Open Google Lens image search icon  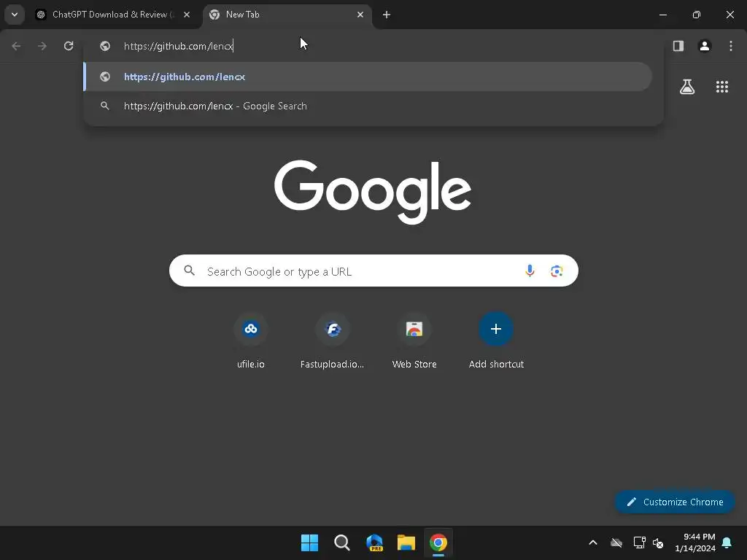pyautogui.click(x=557, y=271)
